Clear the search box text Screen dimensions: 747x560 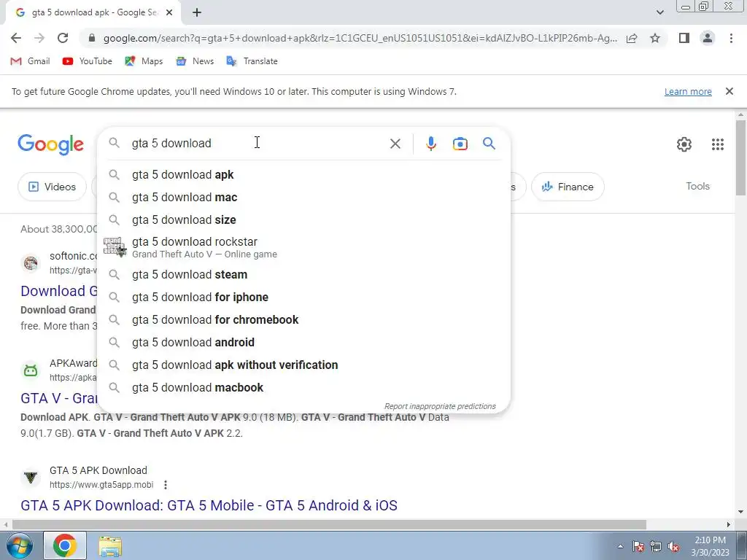395,144
